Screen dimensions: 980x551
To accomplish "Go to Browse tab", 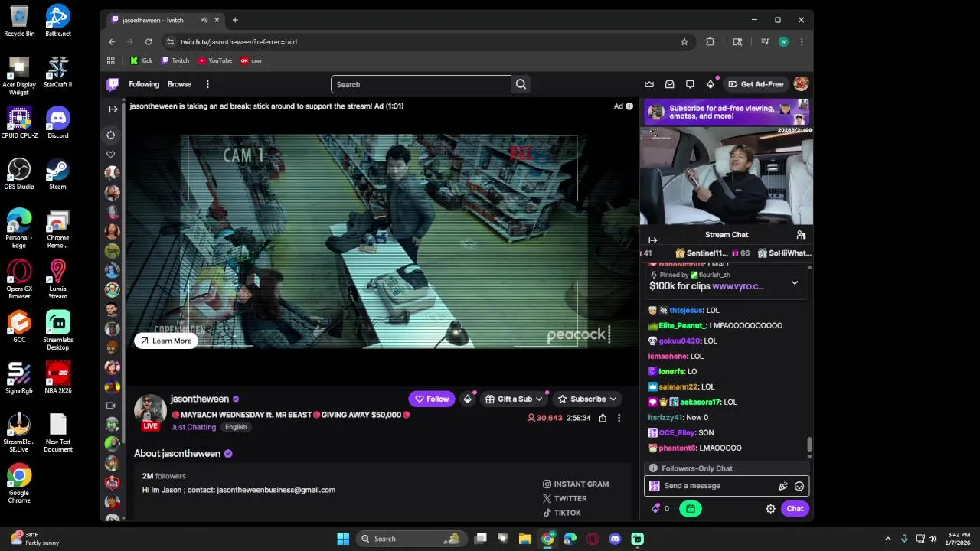I will (x=179, y=84).
